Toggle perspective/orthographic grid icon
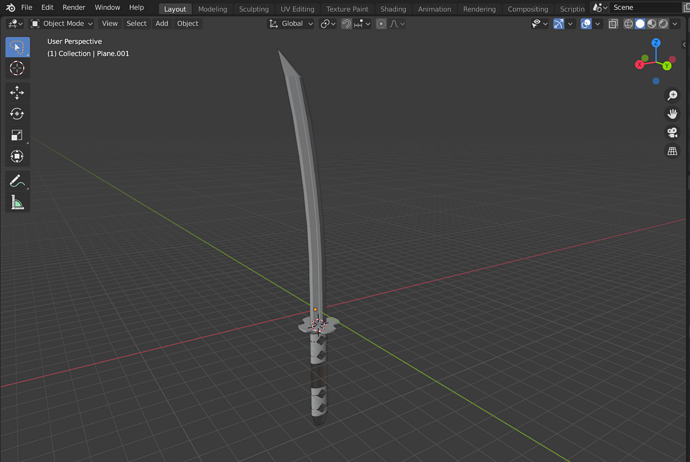The width and height of the screenshot is (690, 462). coord(672,151)
